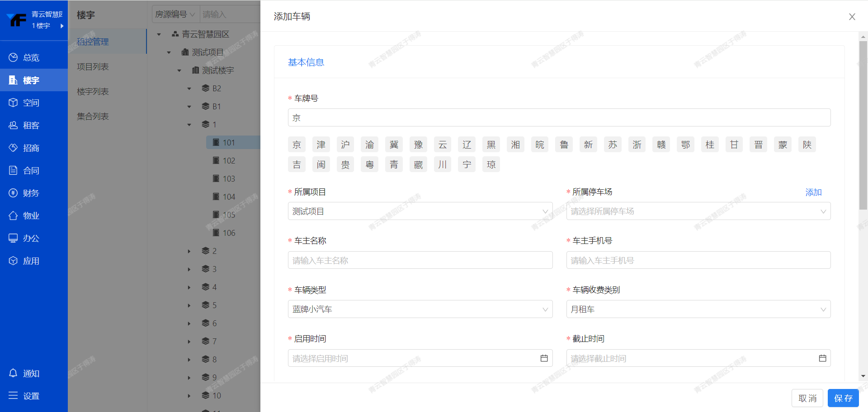Click calendar icon in 启用时间 field

pos(544,358)
